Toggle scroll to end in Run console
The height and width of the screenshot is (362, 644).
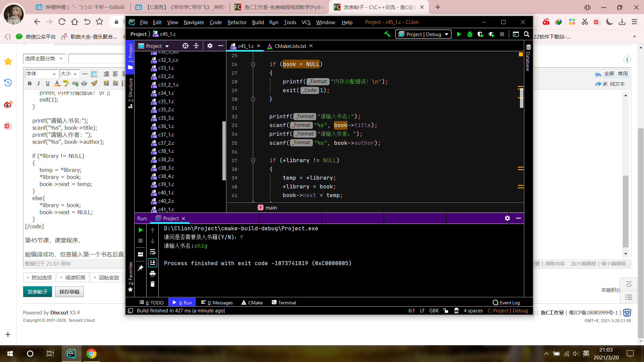pos(152,262)
